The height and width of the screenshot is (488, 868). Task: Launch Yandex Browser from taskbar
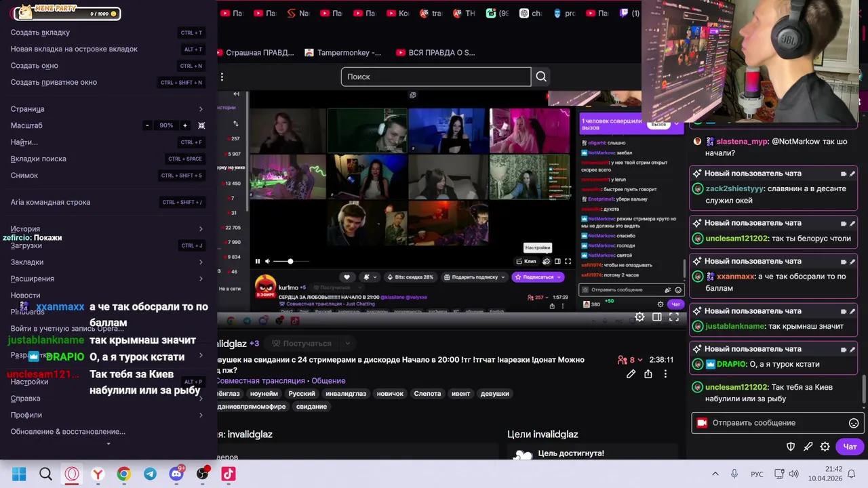coord(98,474)
